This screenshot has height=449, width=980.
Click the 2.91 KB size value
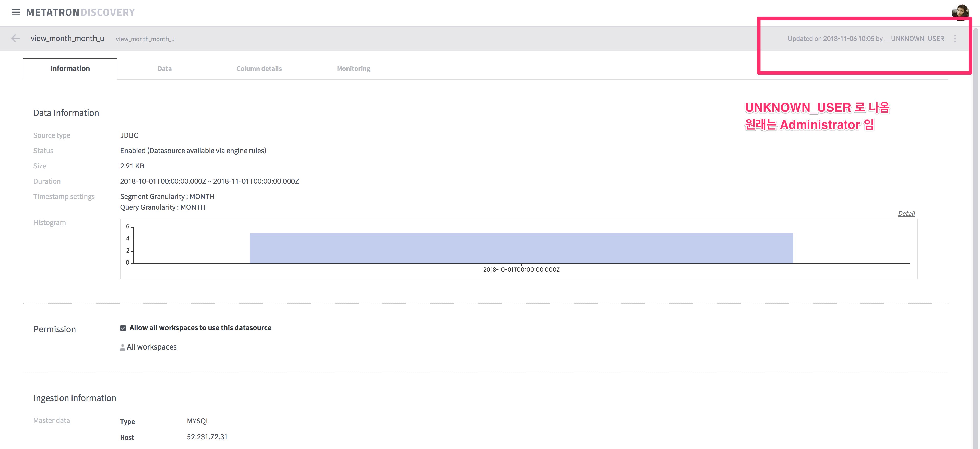point(132,166)
